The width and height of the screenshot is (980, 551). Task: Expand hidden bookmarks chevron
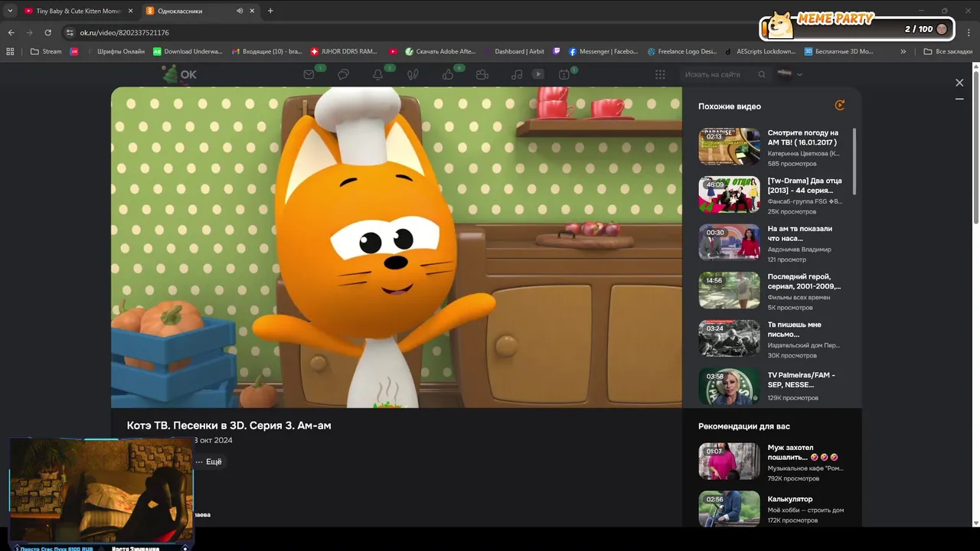click(903, 51)
